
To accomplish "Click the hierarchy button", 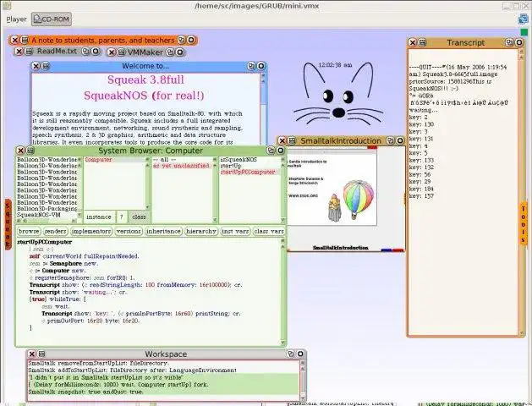I will [x=201, y=231].
